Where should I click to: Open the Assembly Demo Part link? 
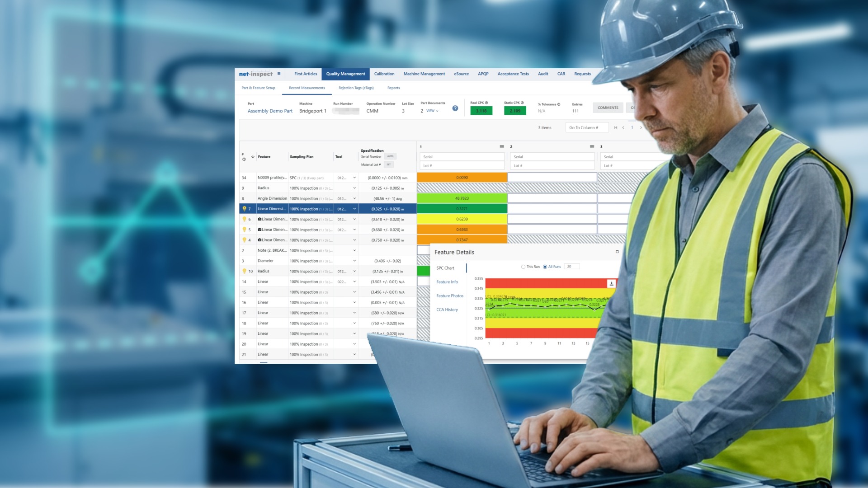270,111
